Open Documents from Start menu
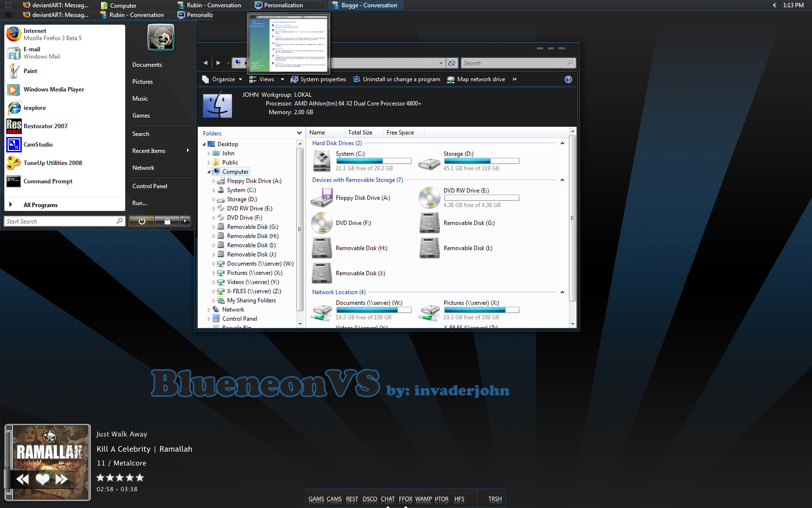The width and height of the screenshot is (812, 508). click(147, 65)
